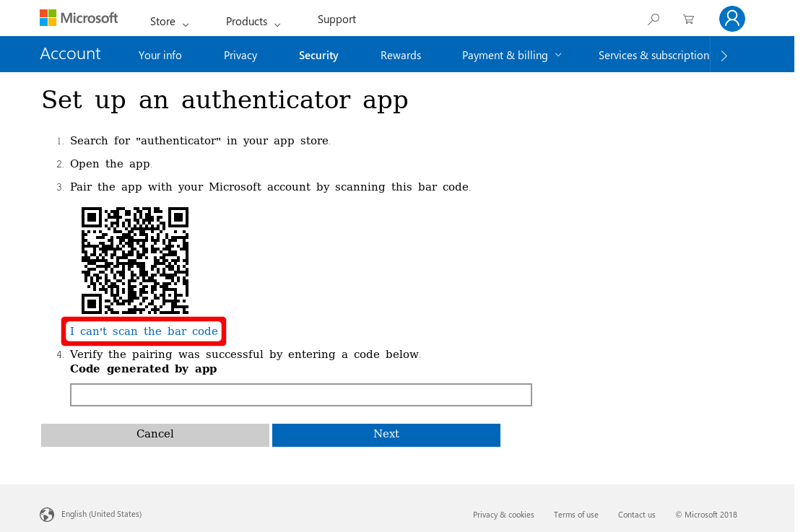Click the 'I can't scan the bar code' link
This screenshot has height=532, width=803.
pyautogui.click(x=143, y=331)
